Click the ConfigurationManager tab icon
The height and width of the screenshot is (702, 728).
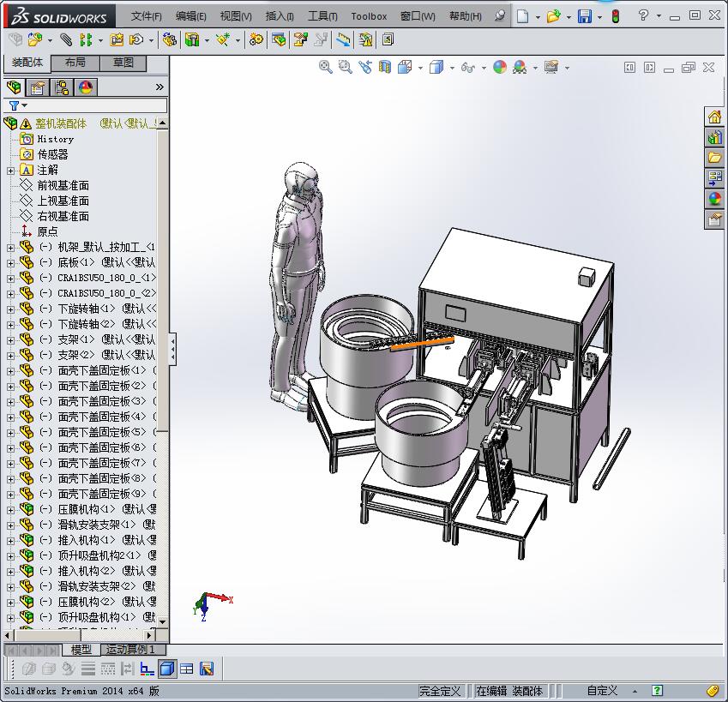[x=60, y=87]
